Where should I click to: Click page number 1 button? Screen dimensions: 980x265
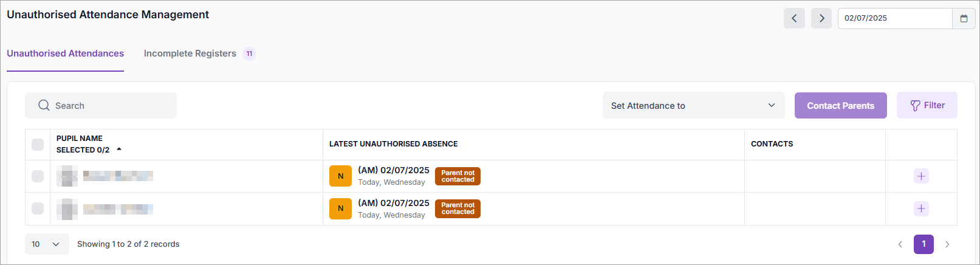tap(923, 244)
